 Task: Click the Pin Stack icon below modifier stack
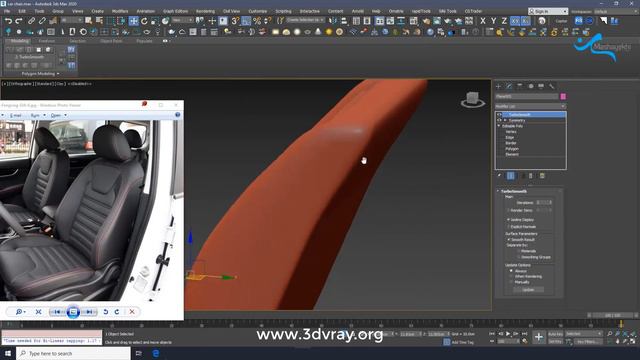click(499, 176)
